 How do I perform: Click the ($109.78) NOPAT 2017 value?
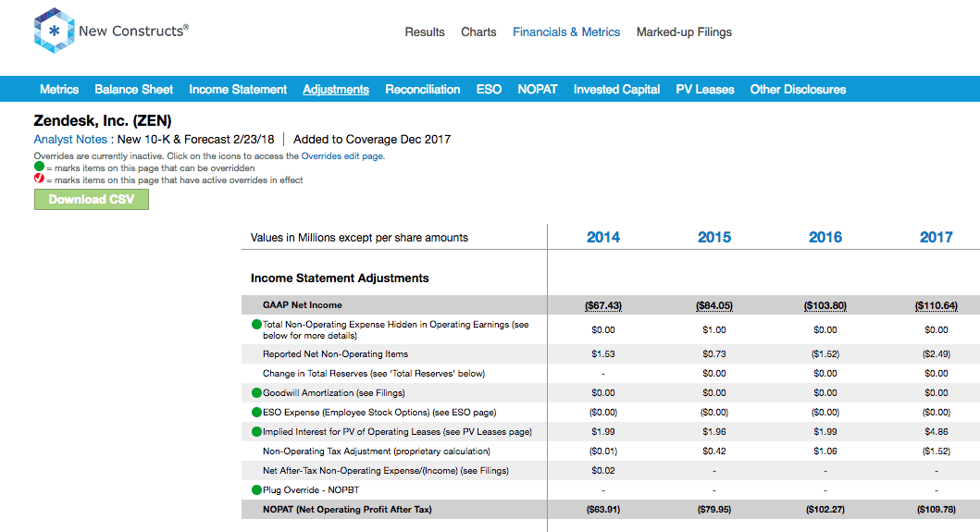pyautogui.click(x=937, y=510)
